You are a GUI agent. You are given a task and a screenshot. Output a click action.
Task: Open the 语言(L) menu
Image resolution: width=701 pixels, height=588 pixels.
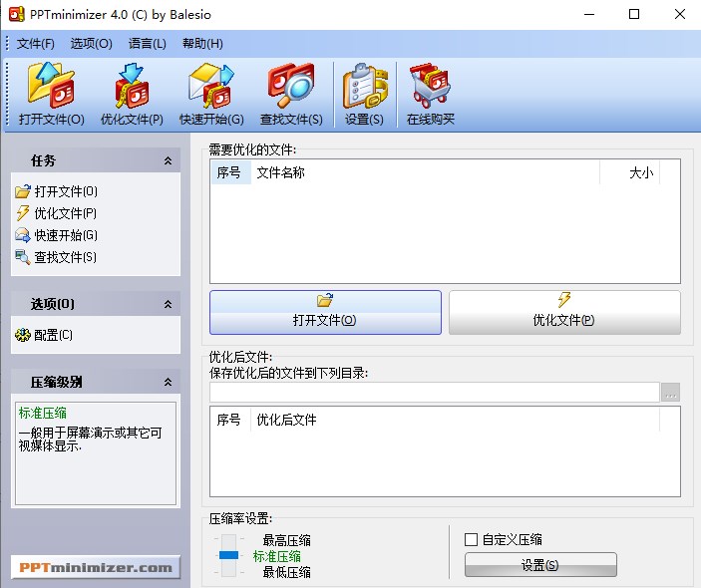148,43
